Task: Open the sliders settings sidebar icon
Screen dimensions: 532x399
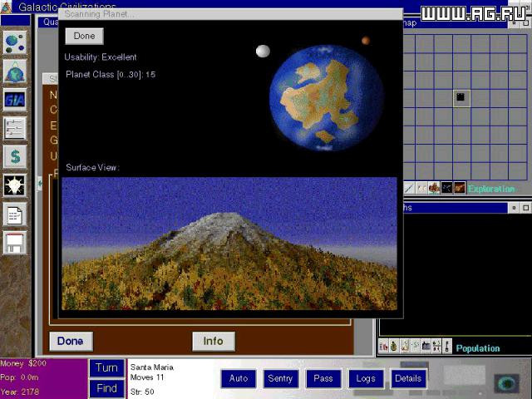Action: click(15, 128)
